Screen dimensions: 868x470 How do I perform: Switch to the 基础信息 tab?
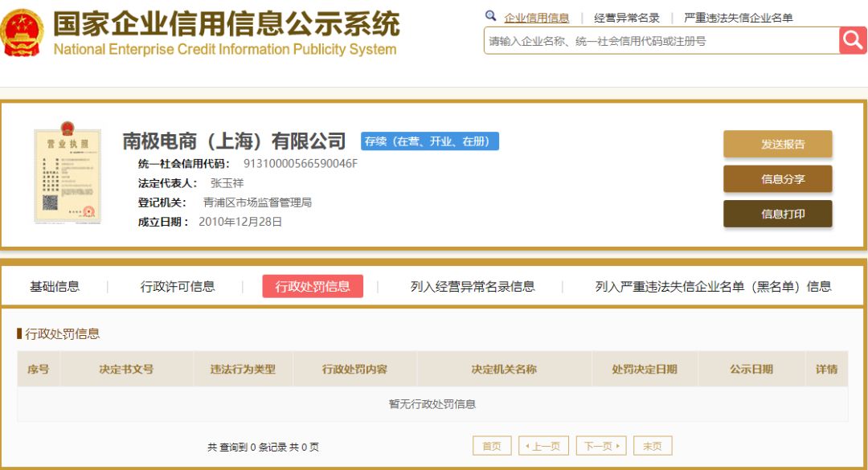pyautogui.click(x=55, y=286)
